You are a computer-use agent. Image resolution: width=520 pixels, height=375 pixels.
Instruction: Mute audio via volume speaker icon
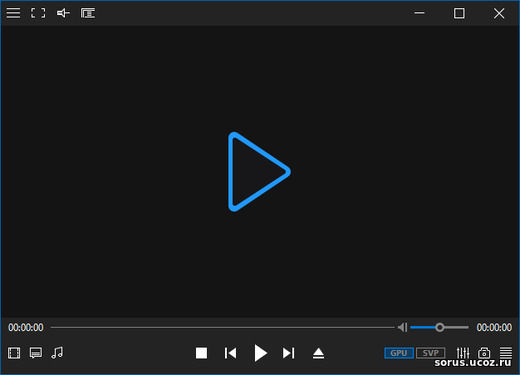(x=403, y=327)
